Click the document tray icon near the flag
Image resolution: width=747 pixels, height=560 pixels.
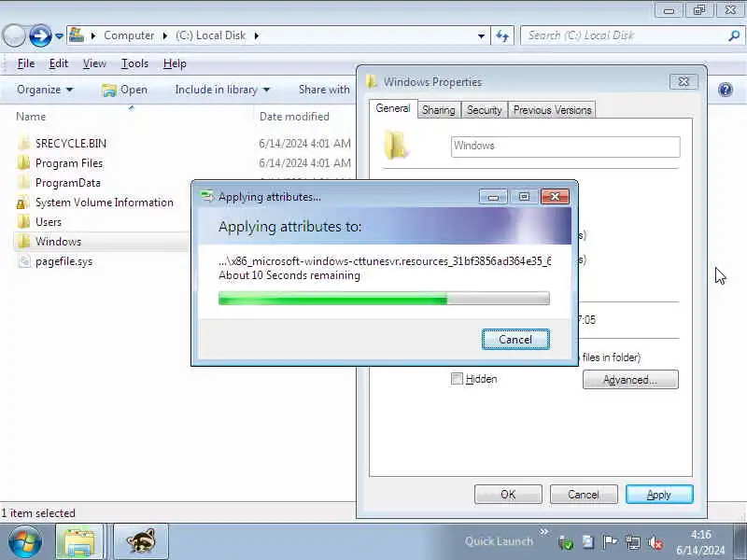pos(588,542)
